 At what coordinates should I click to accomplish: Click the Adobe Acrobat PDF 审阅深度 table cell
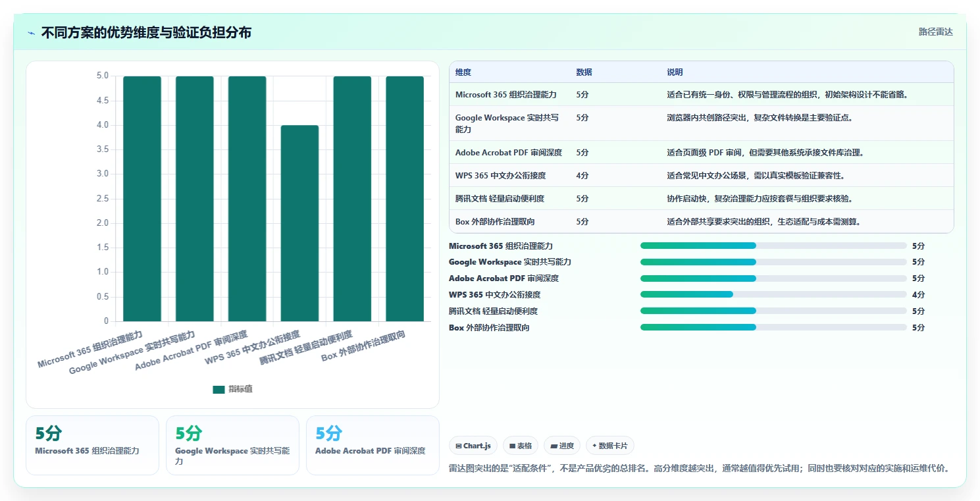point(509,153)
